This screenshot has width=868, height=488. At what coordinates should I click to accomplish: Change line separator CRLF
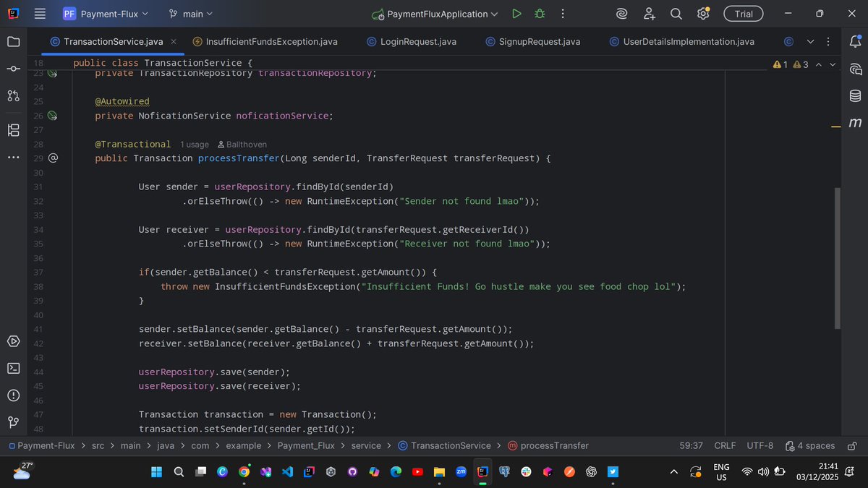tap(725, 446)
